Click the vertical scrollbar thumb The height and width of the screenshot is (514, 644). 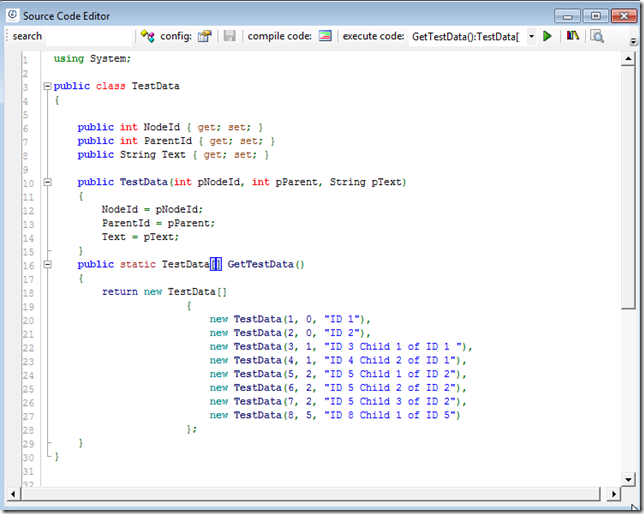pyautogui.click(x=628, y=188)
